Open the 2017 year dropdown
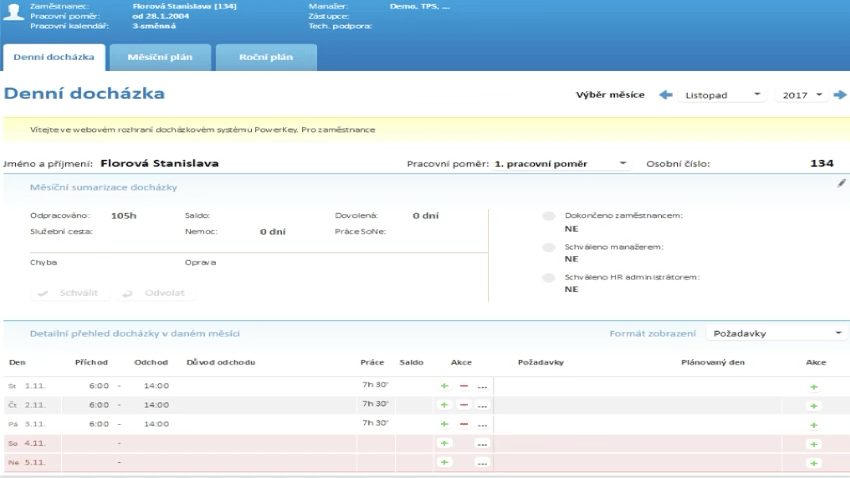Viewport: 850px width, 478px height. click(802, 95)
